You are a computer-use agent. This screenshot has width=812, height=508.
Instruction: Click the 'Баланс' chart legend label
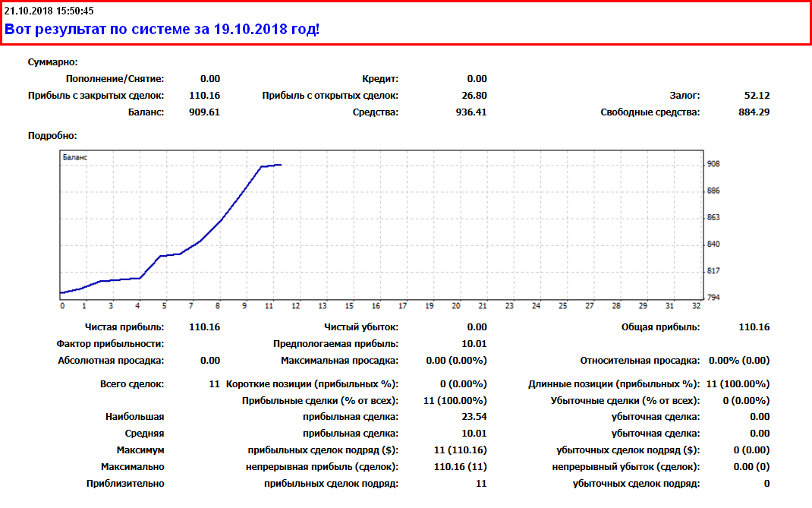[75, 157]
